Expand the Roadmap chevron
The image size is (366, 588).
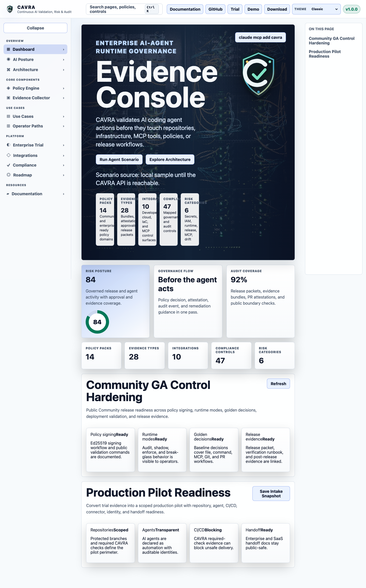64,175
